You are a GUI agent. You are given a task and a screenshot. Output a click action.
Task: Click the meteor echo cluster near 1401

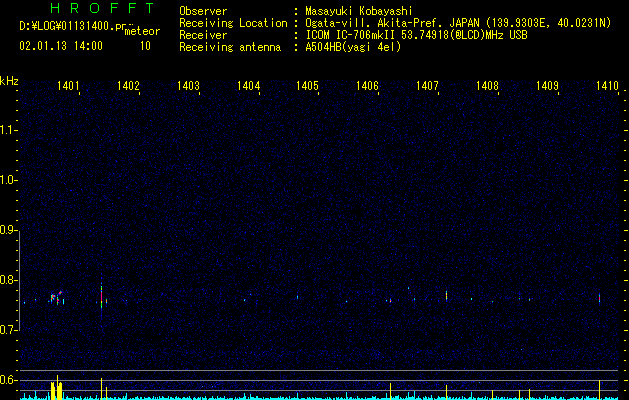57,298
